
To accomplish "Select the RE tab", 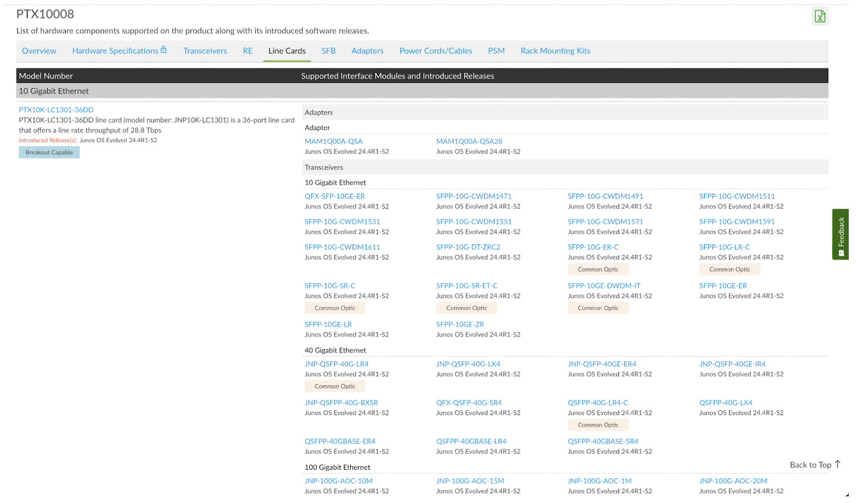I will tap(248, 51).
